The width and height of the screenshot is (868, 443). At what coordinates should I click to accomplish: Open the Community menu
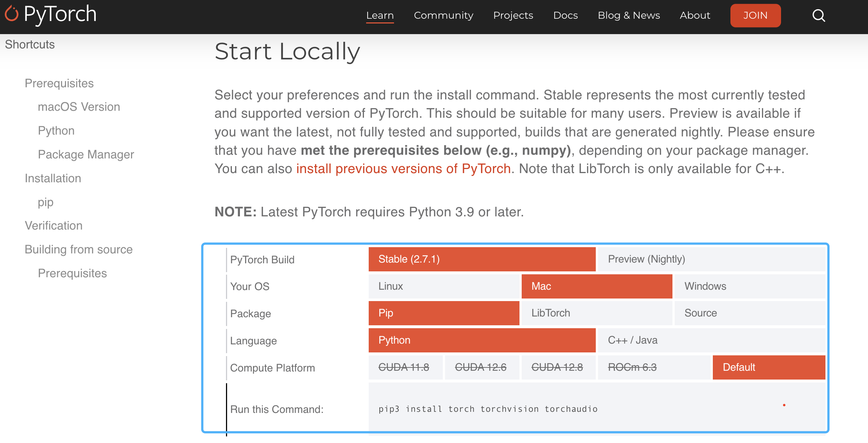pyautogui.click(x=443, y=15)
